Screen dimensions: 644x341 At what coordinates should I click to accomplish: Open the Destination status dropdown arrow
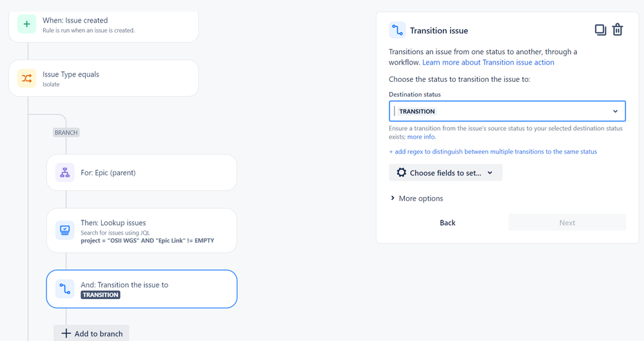pyautogui.click(x=615, y=112)
